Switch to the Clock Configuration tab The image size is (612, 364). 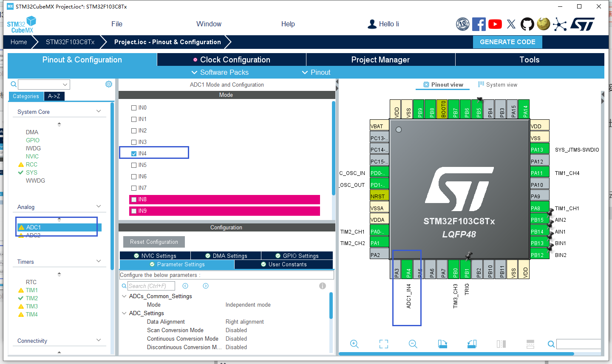pyautogui.click(x=232, y=59)
